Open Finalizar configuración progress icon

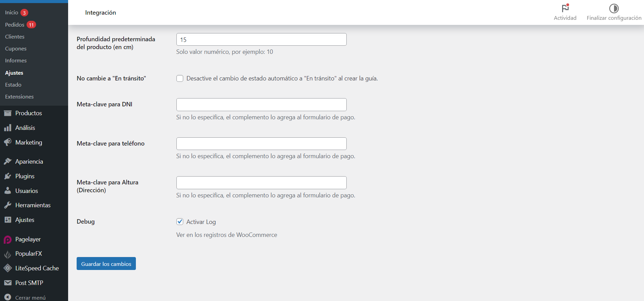click(x=614, y=8)
